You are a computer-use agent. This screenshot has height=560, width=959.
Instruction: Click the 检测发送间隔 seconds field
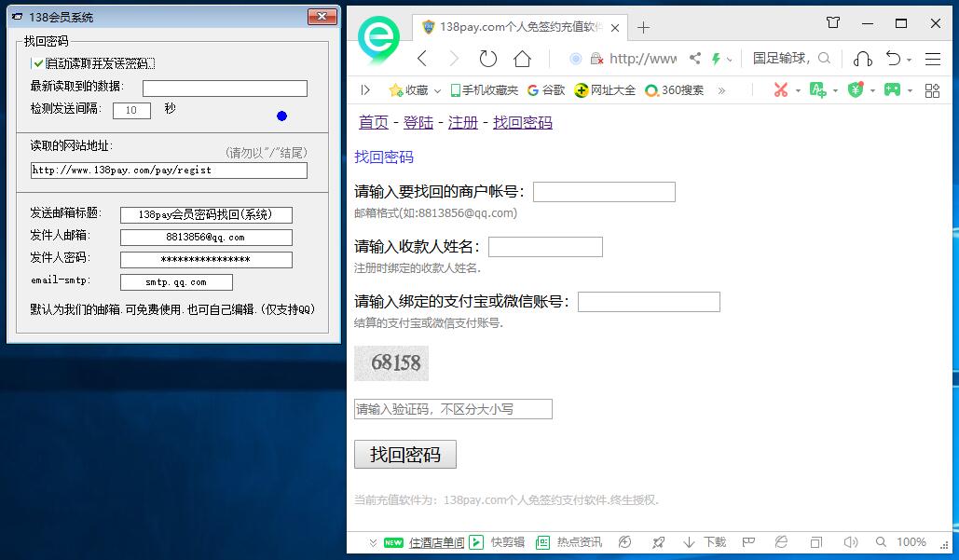pyautogui.click(x=131, y=111)
